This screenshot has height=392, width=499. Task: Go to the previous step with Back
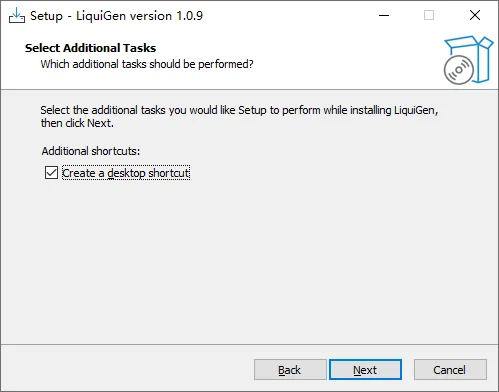[290, 370]
